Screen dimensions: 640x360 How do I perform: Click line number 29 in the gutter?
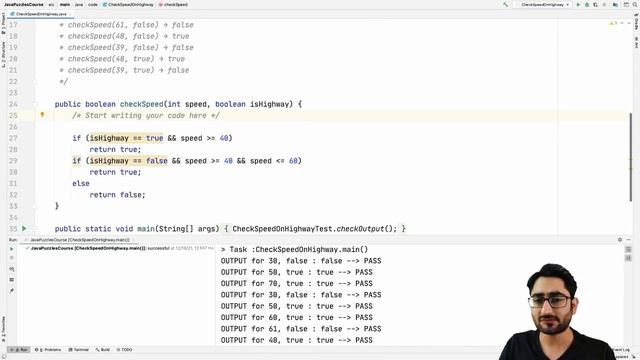coord(13,161)
